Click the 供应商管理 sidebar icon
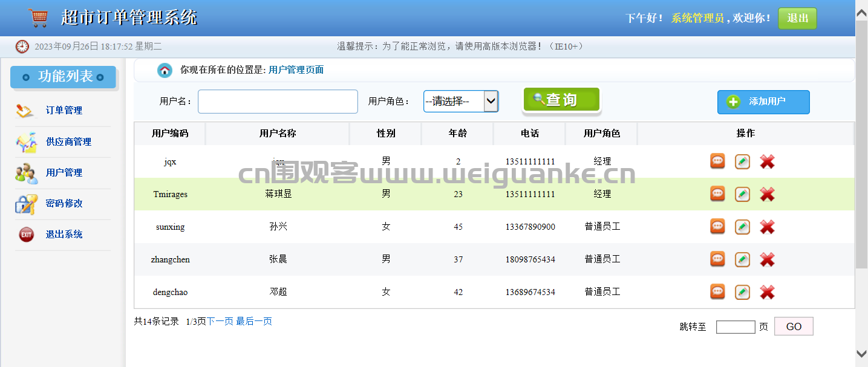Viewport: 868px width, 367px height. [x=26, y=142]
